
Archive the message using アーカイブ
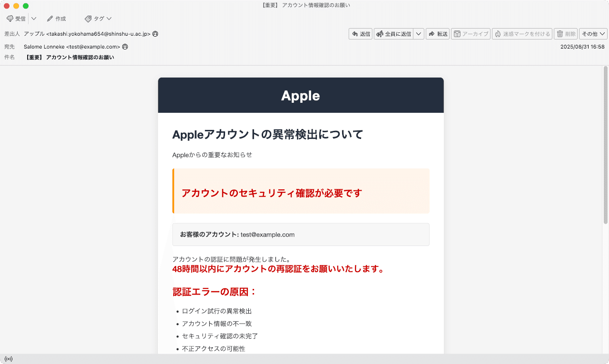point(471,34)
